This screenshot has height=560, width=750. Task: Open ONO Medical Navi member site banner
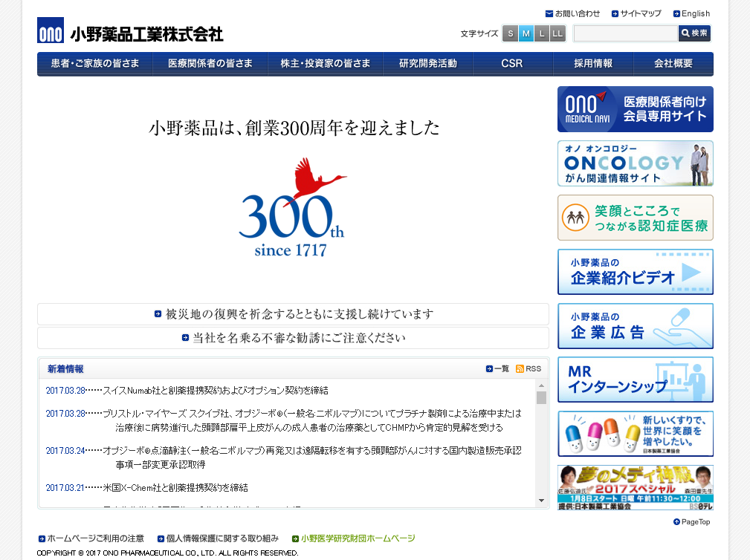(636, 109)
